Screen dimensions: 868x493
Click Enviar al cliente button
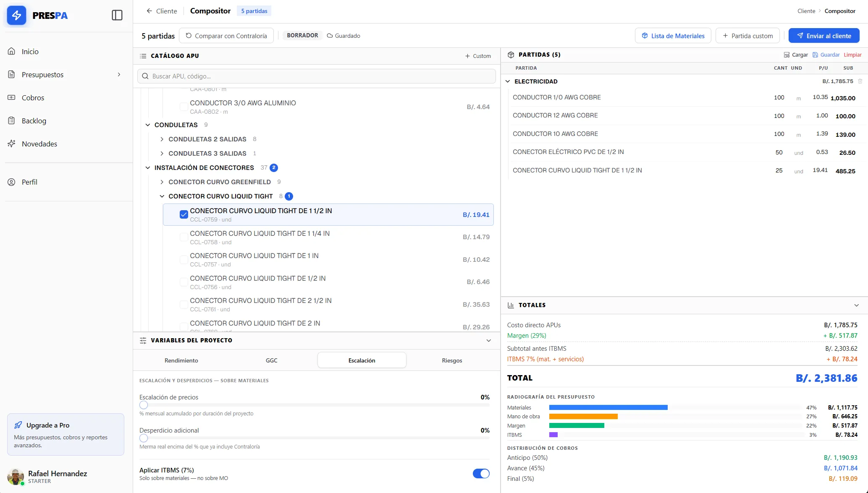[823, 36]
